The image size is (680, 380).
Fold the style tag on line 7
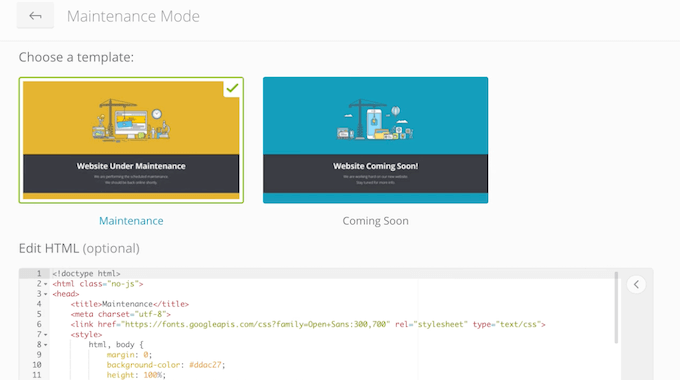click(46, 335)
